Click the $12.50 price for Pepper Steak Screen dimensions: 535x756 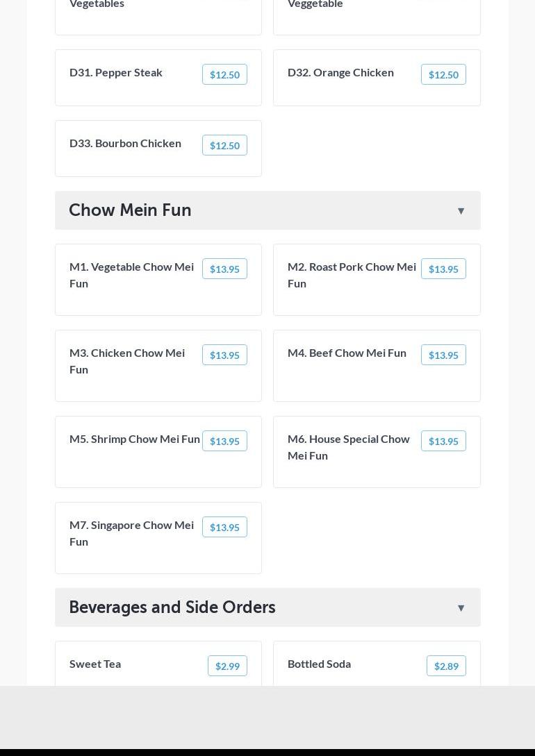(224, 75)
